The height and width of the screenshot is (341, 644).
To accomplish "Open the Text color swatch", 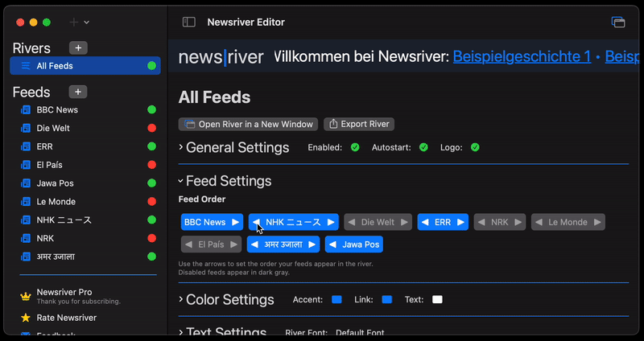I will point(437,299).
